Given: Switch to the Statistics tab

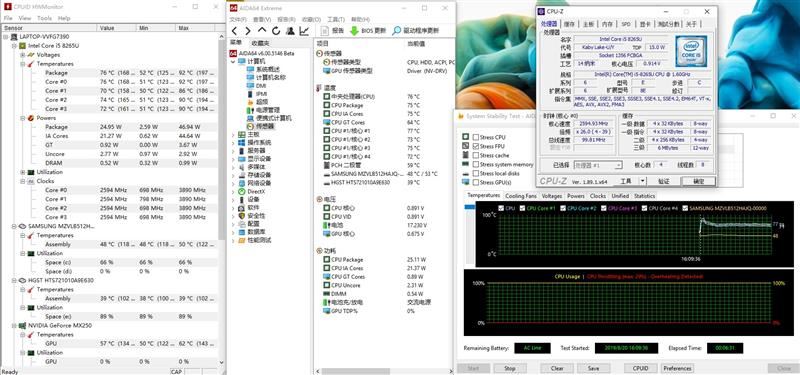Looking at the screenshot, I should pos(644,196).
